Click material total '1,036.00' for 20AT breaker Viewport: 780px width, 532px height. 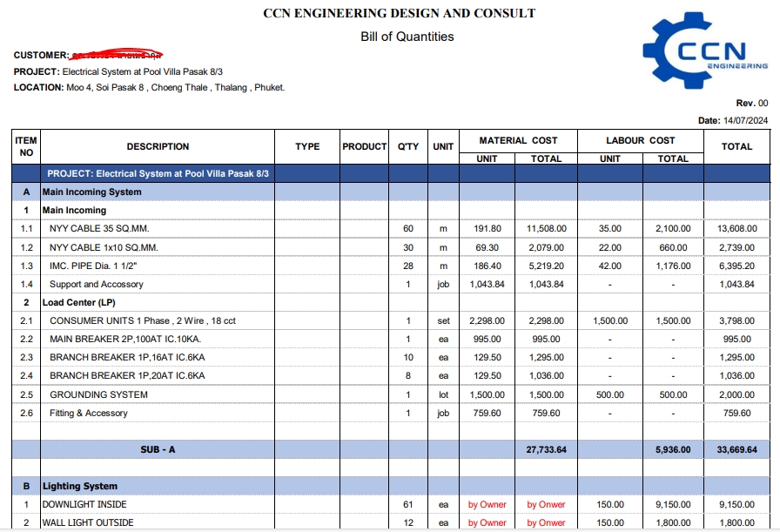pyautogui.click(x=546, y=376)
